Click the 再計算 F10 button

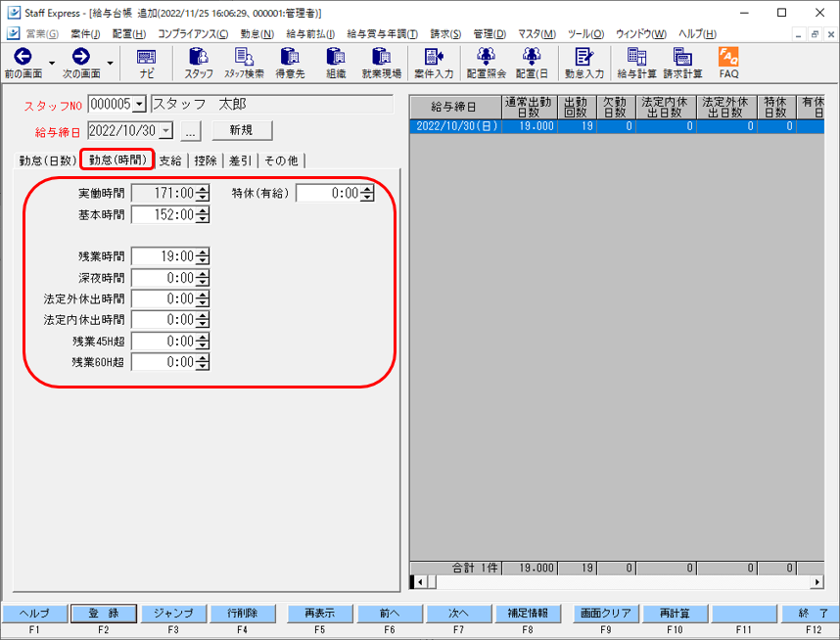pos(675,614)
